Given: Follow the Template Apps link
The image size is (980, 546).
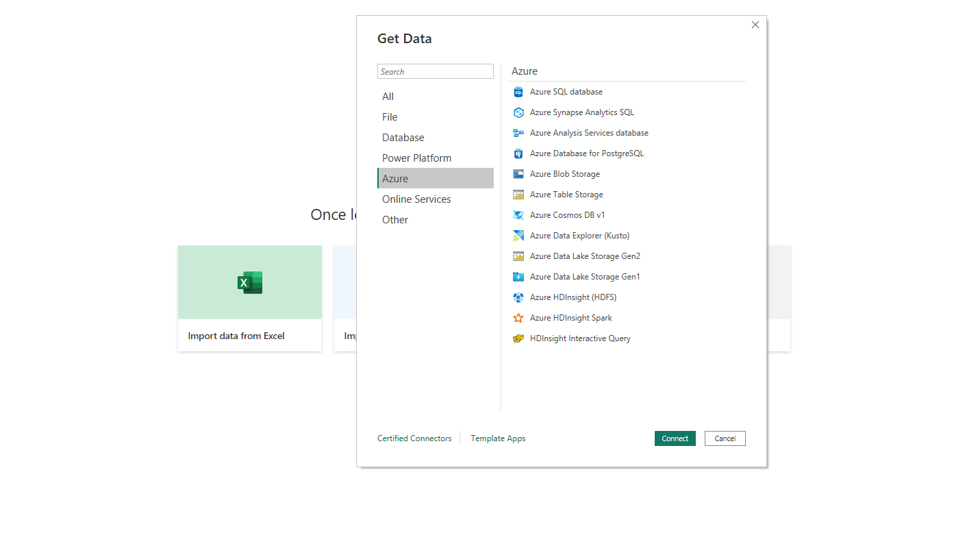Looking at the screenshot, I should 498,438.
